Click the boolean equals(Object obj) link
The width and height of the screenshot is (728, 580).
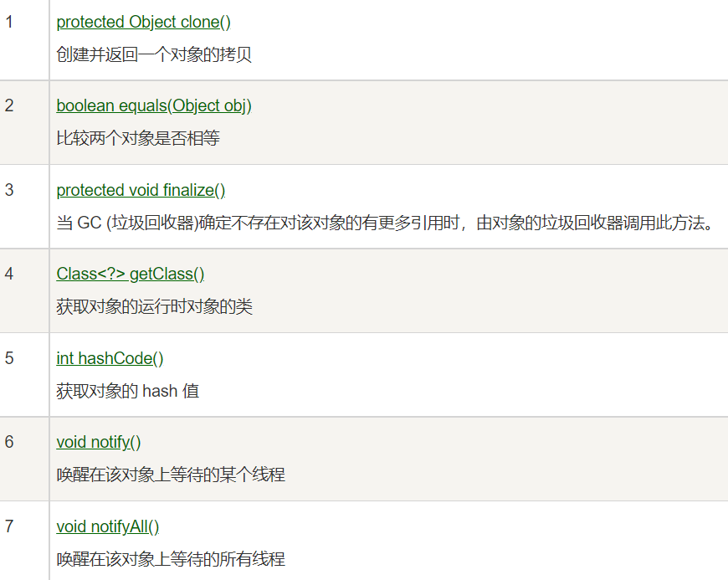click(154, 105)
